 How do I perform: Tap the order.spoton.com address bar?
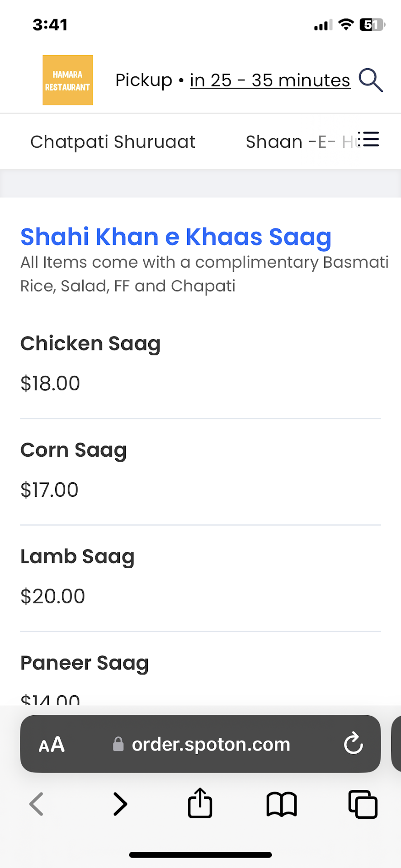(x=210, y=744)
